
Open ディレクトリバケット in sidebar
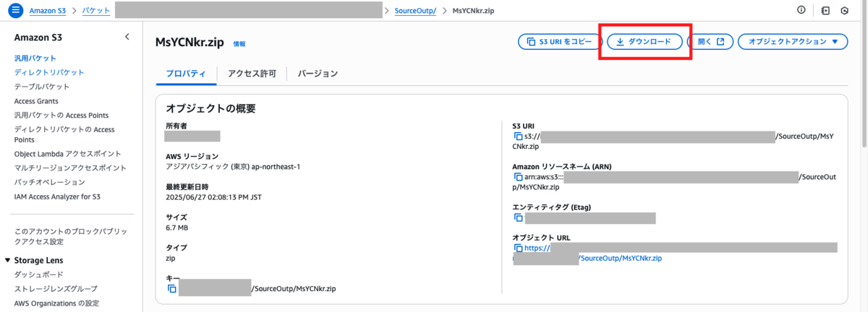pyautogui.click(x=49, y=72)
